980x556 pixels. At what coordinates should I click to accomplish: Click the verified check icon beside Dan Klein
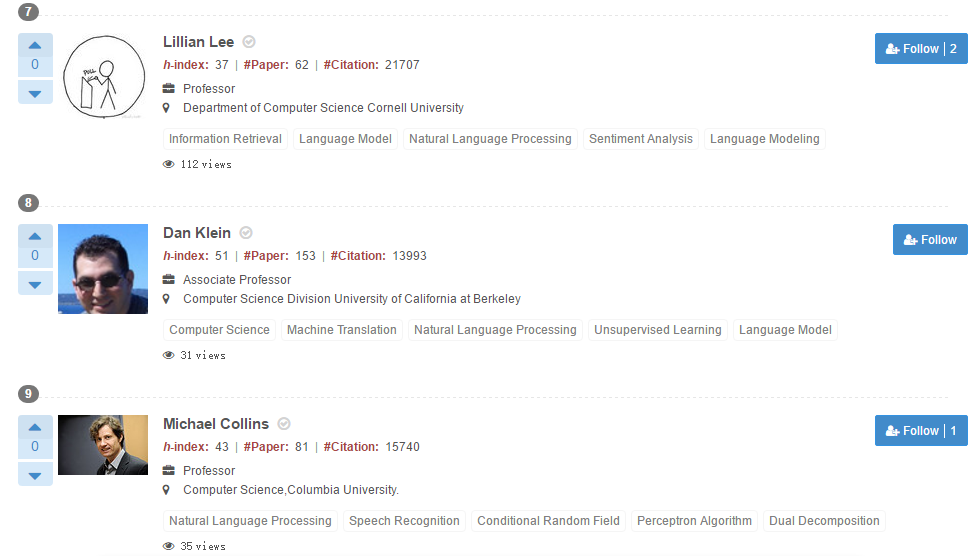246,233
